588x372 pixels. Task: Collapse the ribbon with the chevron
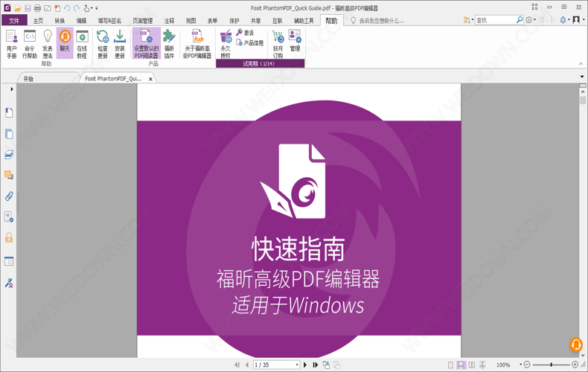point(581,64)
